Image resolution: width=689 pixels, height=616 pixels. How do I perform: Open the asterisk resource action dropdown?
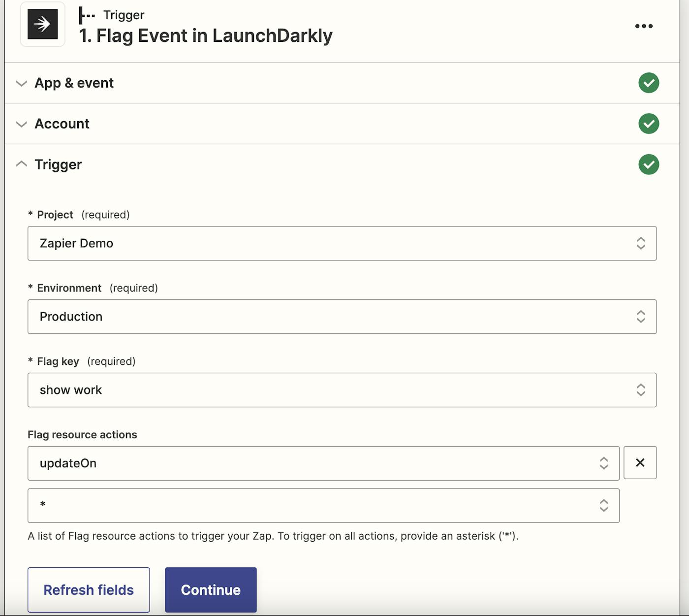click(323, 506)
